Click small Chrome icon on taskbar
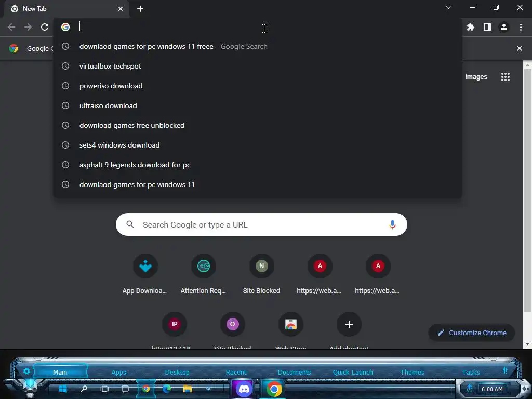 point(146,389)
